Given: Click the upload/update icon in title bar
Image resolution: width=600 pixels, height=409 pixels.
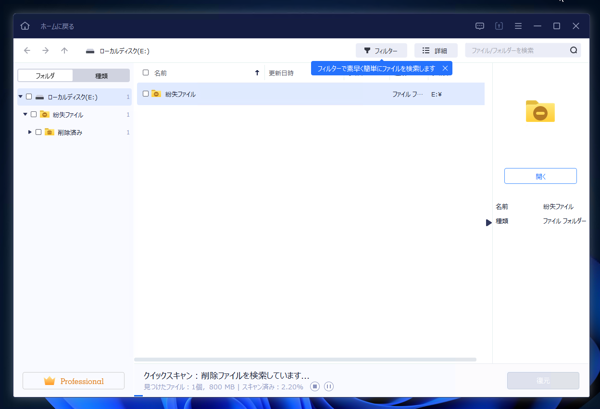Looking at the screenshot, I should click(x=499, y=26).
